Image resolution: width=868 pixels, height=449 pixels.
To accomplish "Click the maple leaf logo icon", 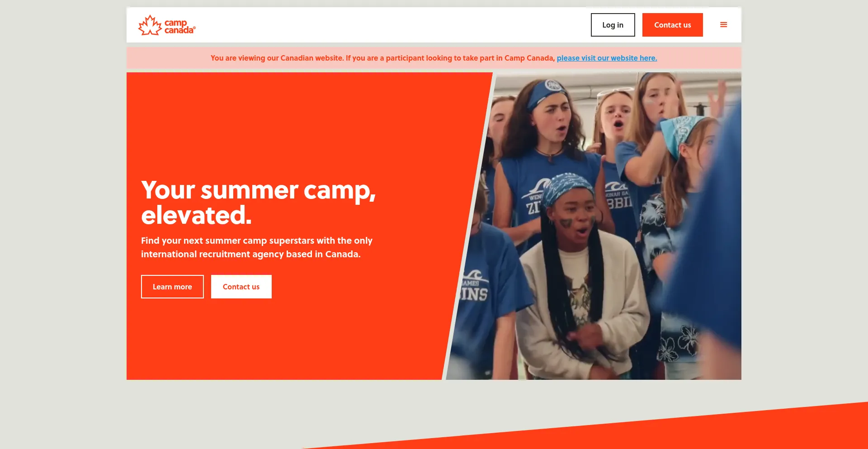I will (150, 25).
